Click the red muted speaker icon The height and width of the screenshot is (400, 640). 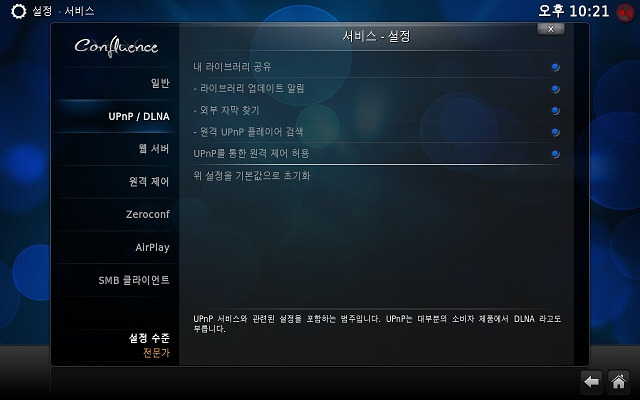point(625,13)
